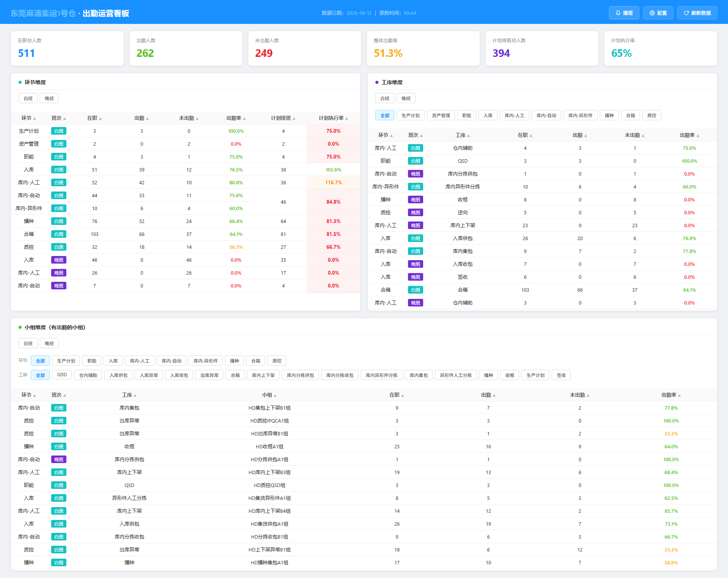Image resolution: width=728 pixels, height=578 pixels.
Task: Sort 工序维度 table by 未出勤 column
Action: (634, 135)
